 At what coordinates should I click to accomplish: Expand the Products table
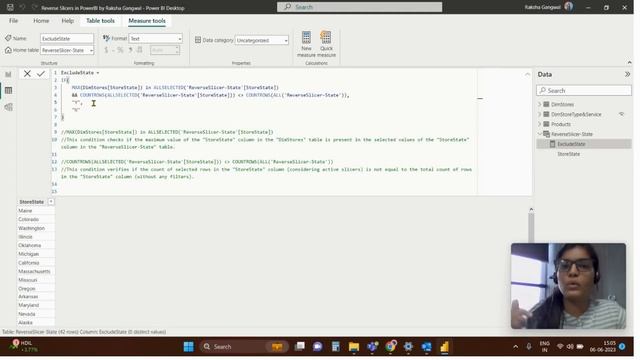[540, 124]
